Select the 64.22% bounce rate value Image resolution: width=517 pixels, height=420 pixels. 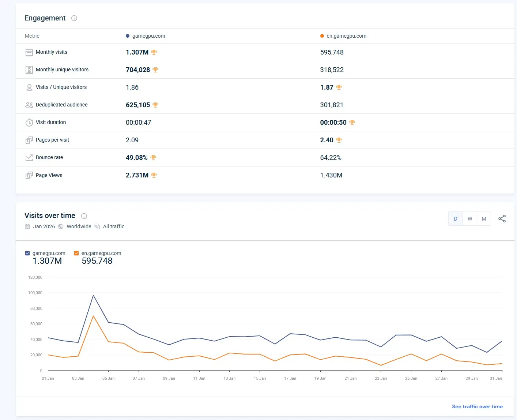click(331, 158)
